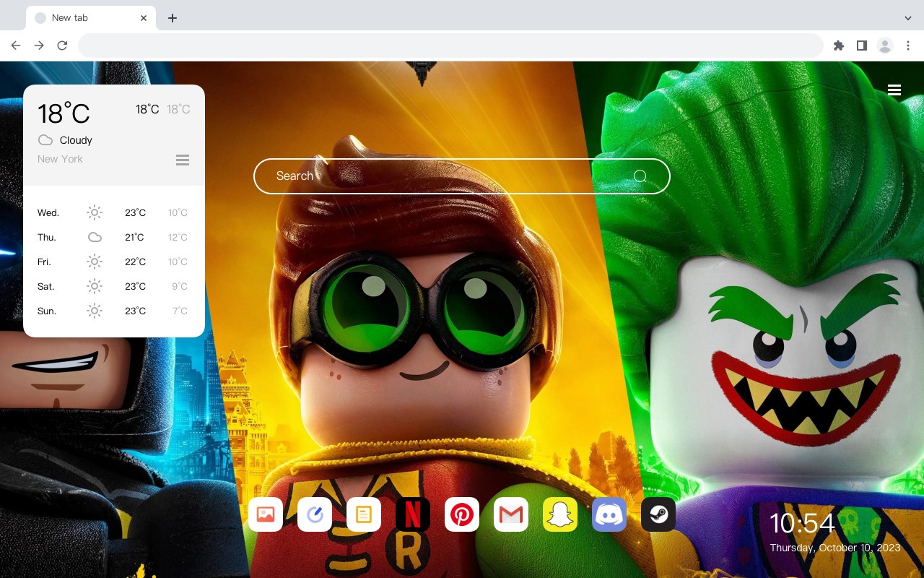Open the Discord shortcut
Screen dimensions: 924x578
(609, 514)
